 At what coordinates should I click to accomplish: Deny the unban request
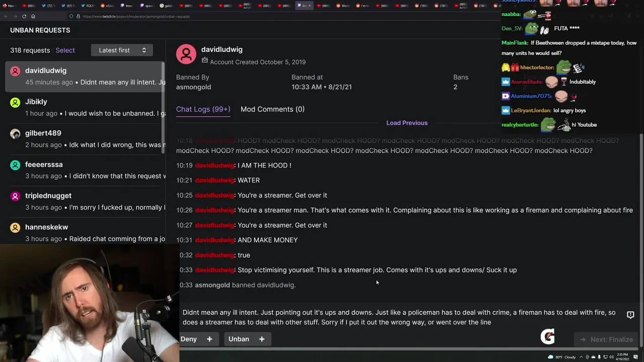pyautogui.click(x=189, y=339)
